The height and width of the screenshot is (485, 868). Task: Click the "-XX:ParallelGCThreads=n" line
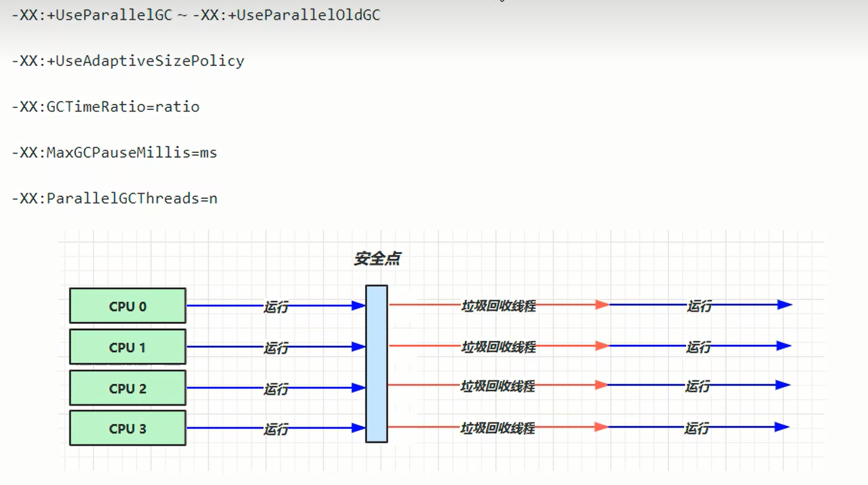pos(115,199)
